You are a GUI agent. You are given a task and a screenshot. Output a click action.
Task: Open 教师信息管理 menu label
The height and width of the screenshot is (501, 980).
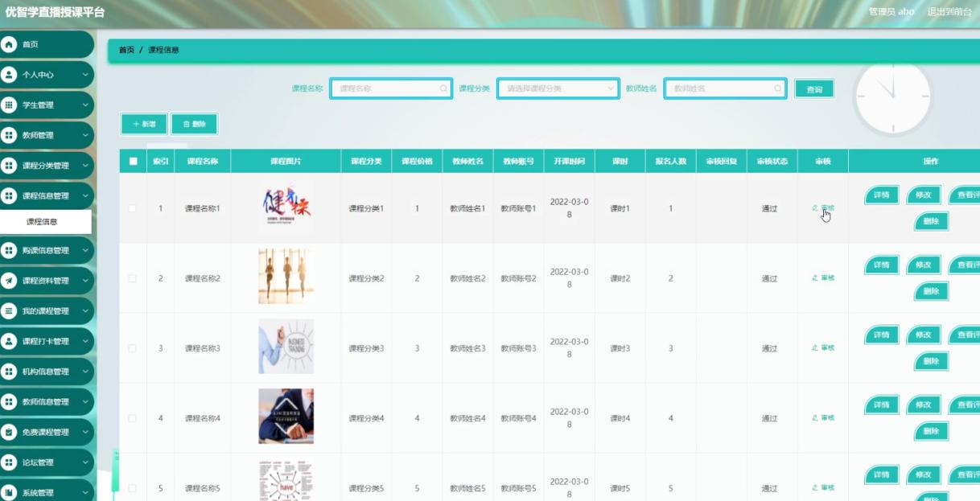[45, 402]
